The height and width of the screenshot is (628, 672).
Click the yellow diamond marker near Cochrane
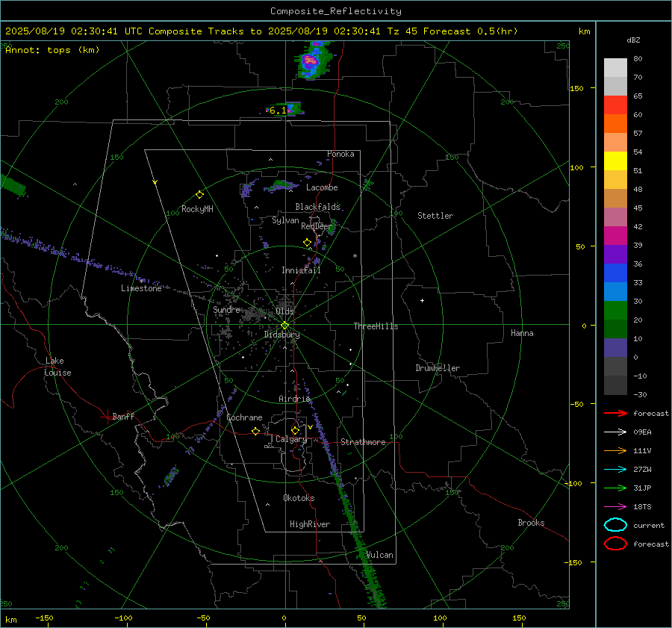[255, 431]
